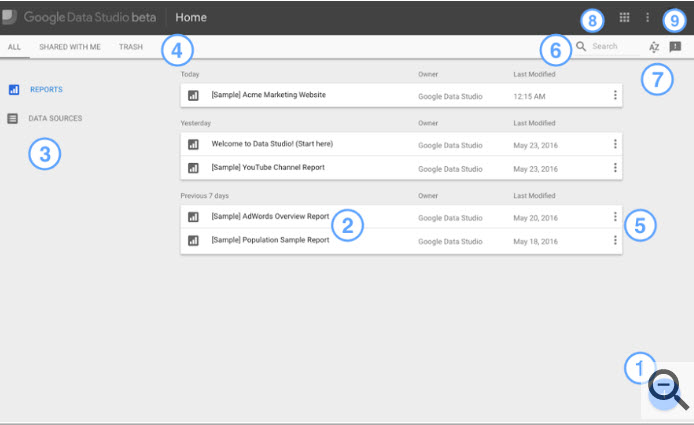Viewport: 694px width, 425px height.
Task: Click into the Search input field
Action: pos(615,46)
